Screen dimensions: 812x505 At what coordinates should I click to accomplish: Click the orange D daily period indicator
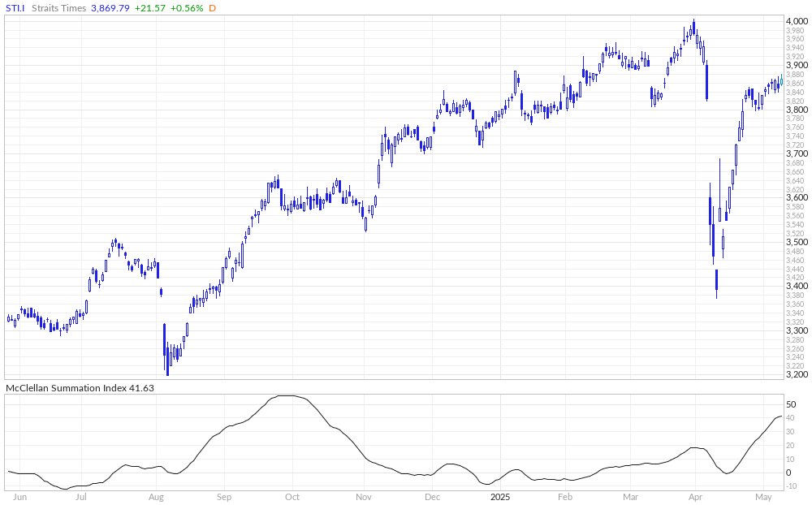click(212, 8)
